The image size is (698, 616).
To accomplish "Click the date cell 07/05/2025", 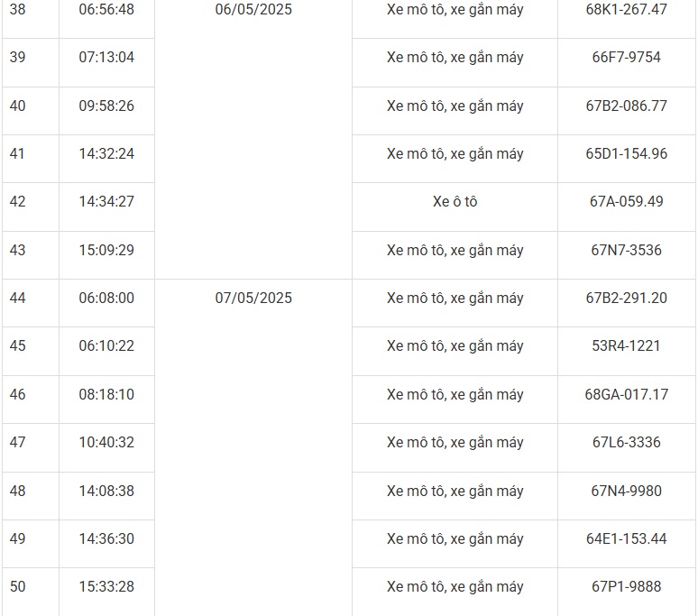I will pyautogui.click(x=253, y=298).
